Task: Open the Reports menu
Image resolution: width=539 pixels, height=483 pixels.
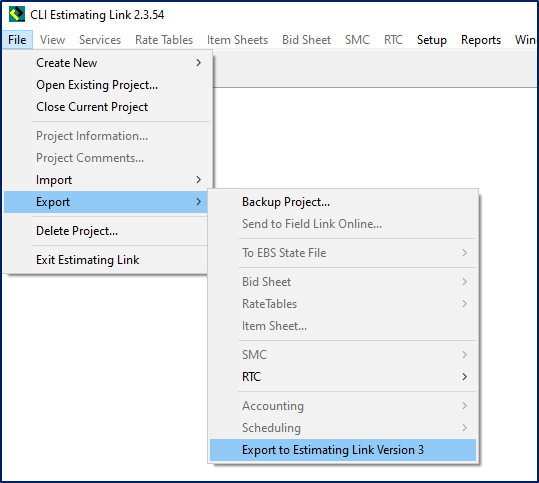Action: [481, 40]
